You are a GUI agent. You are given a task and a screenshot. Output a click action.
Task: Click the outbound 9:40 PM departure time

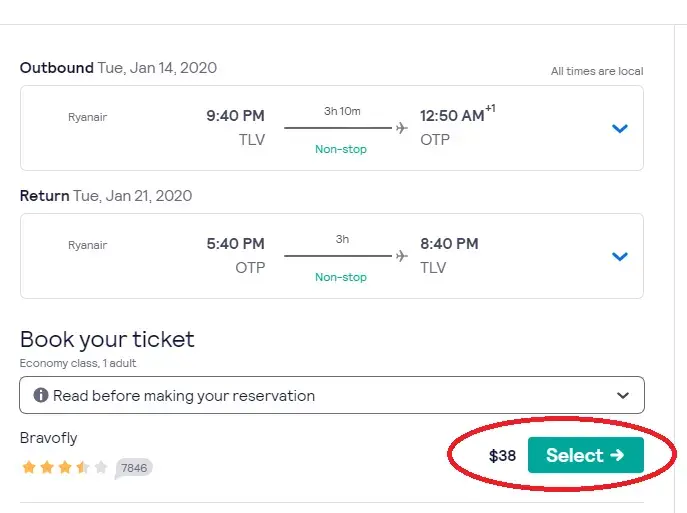pos(235,116)
